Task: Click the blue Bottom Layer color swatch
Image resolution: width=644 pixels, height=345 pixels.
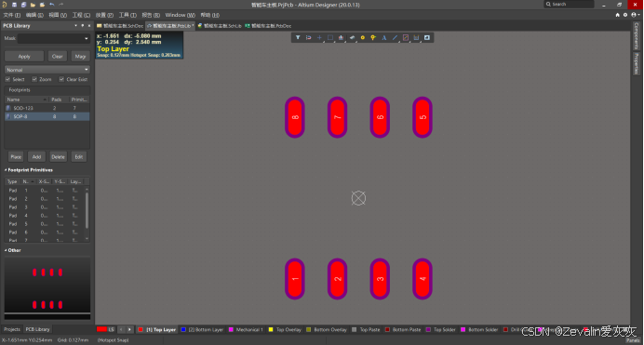Action: 183,329
